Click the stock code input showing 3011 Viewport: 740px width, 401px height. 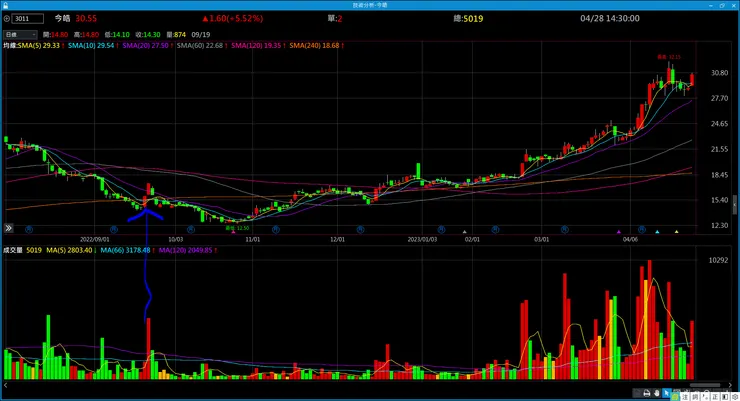28,18
